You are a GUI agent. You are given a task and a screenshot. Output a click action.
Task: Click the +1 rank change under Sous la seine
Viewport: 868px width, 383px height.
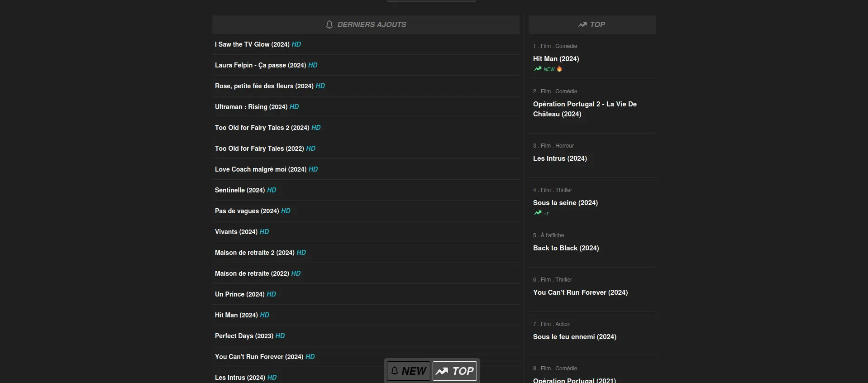coord(546,214)
